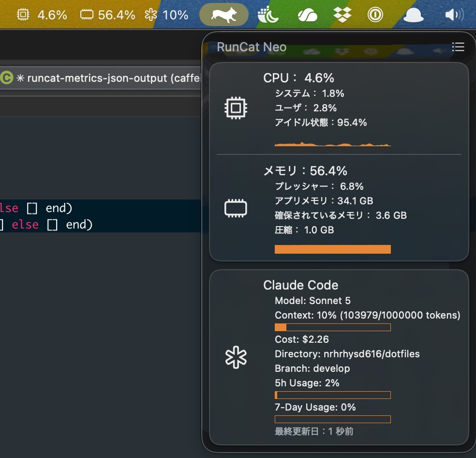Screen dimensions: 476x458
Task: Click the 56.4% memory value in menu bar
Action: (x=117, y=15)
